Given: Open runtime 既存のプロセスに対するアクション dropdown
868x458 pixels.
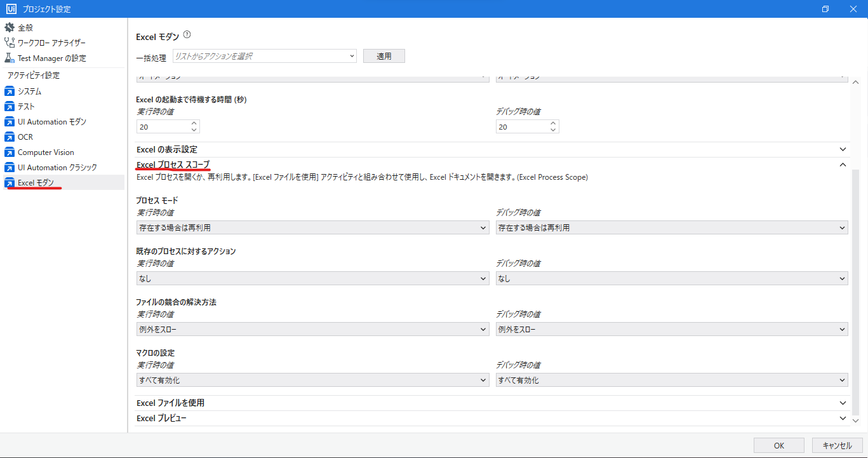Looking at the screenshot, I should [313, 279].
